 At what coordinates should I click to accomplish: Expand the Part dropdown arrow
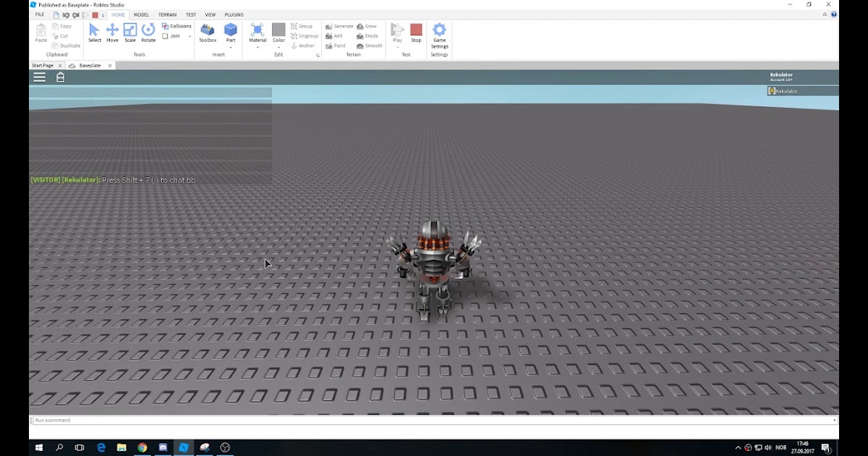[x=231, y=47]
